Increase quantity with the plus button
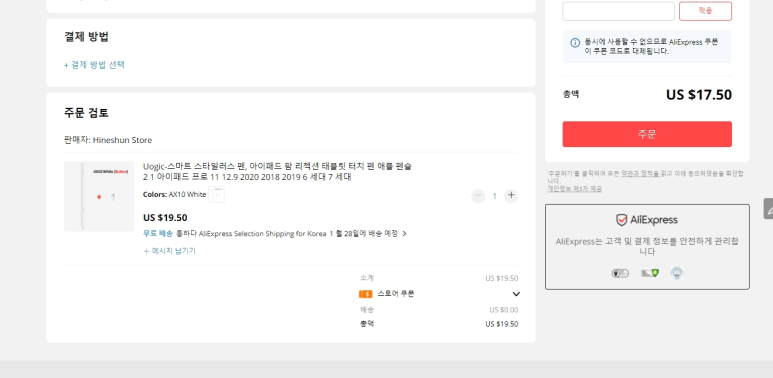Screen dimensions: 773x378 click(511, 196)
